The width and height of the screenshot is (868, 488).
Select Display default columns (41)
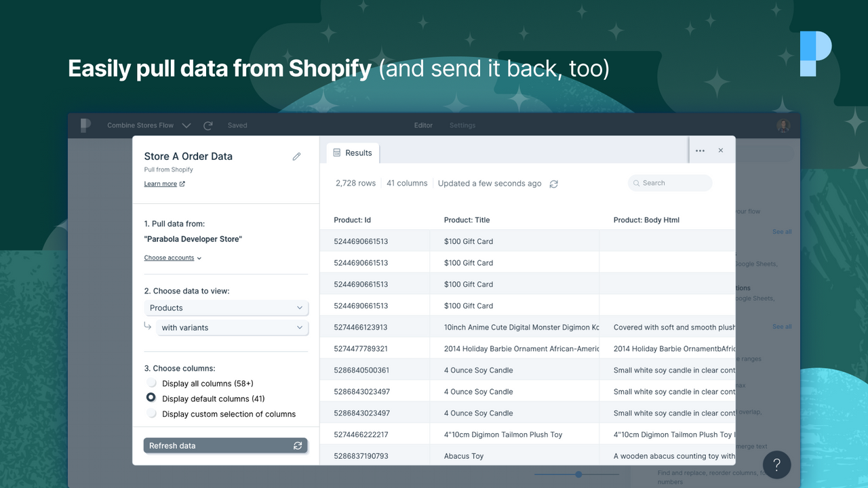point(151,398)
